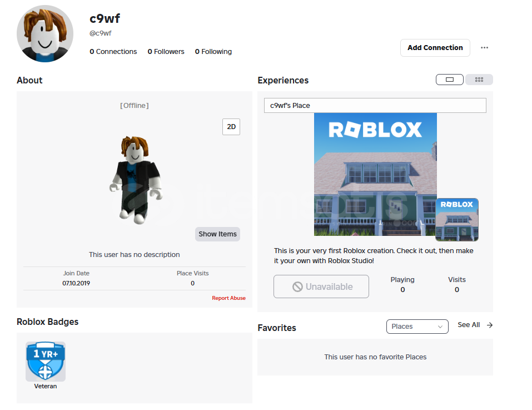Open the 0 Connections list
The width and height of the screenshot is (532, 410).
pyautogui.click(x=113, y=52)
